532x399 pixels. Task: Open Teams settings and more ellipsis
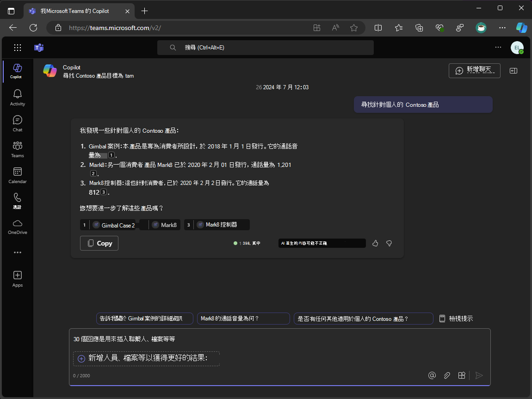tap(498, 48)
